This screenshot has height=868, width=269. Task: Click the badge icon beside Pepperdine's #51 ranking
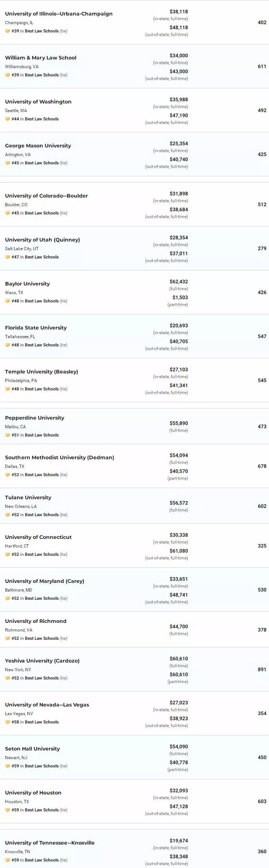pyautogui.click(x=8, y=435)
